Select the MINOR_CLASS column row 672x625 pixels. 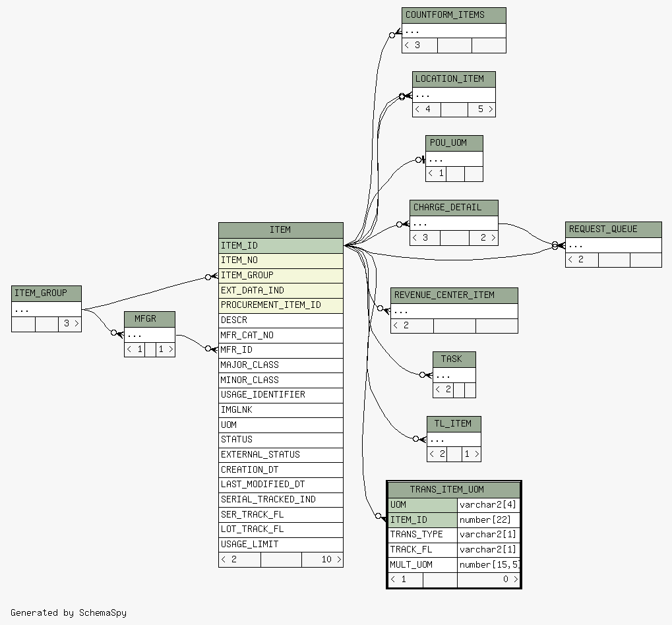(281, 380)
